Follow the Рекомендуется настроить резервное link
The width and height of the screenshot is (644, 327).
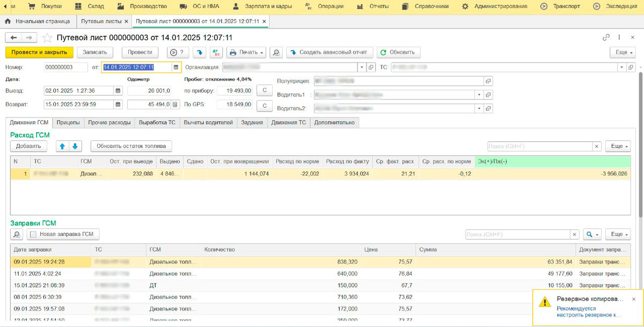click(x=589, y=311)
